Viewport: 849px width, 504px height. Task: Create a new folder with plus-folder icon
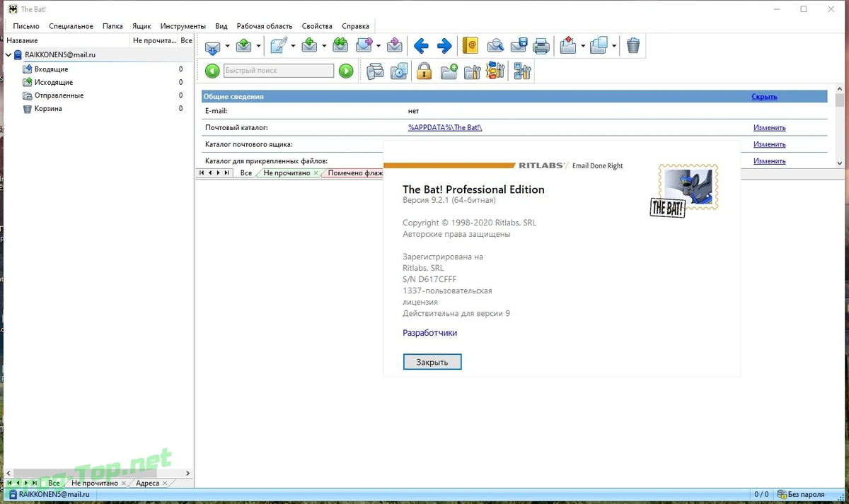click(449, 71)
